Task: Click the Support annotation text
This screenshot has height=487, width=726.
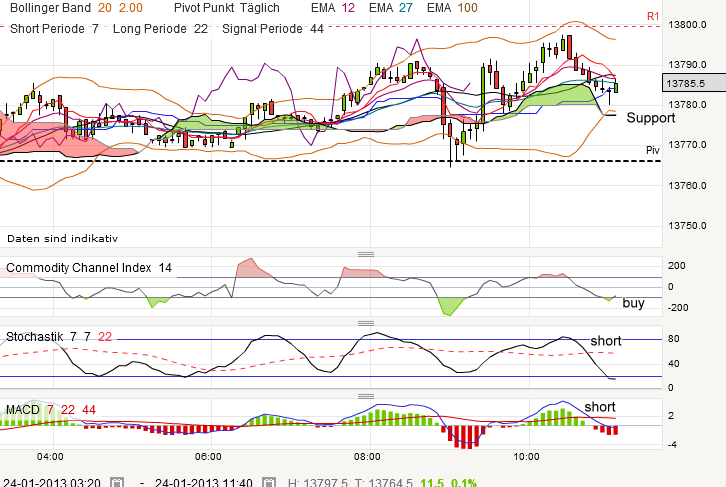Action: pyautogui.click(x=651, y=118)
